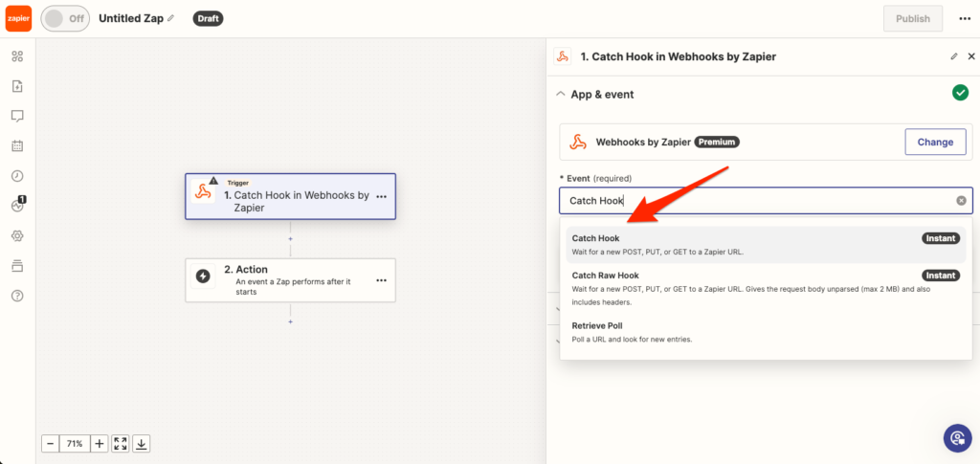Click the zoom in plus button
The width and height of the screenshot is (980, 464).
100,444
